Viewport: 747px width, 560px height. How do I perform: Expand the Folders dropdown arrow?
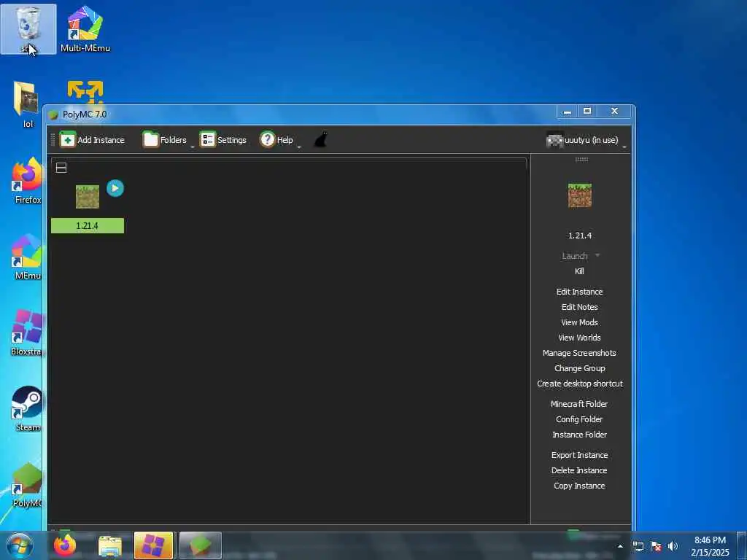click(193, 147)
